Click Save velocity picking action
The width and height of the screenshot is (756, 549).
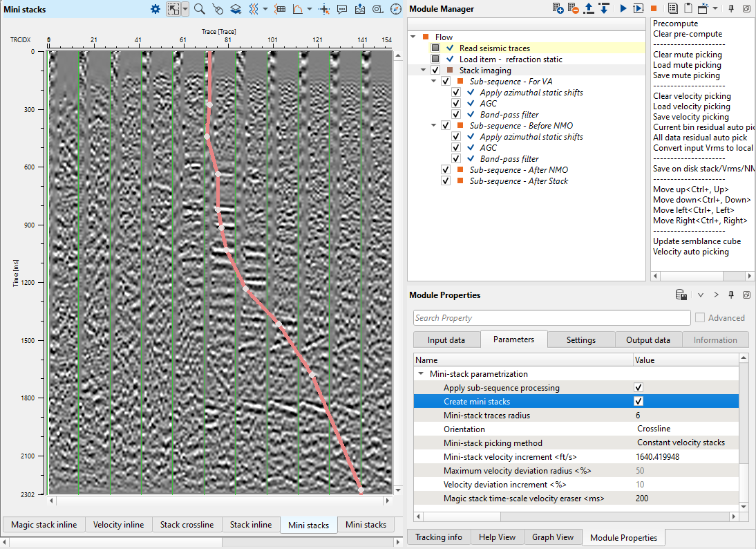(692, 117)
